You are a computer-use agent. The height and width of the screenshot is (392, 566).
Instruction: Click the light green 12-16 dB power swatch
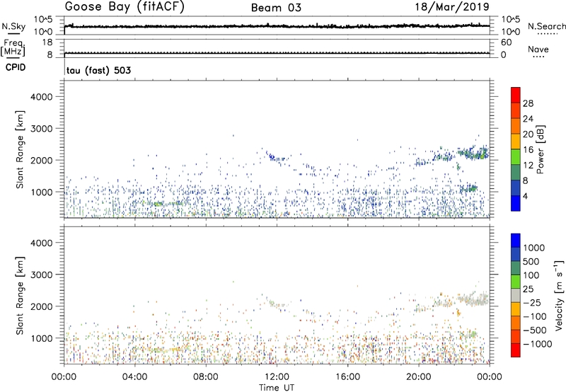tap(516, 157)
